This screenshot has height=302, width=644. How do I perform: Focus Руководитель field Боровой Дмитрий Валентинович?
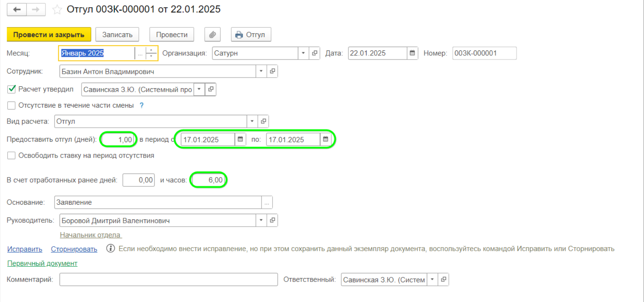coord(157,220)
